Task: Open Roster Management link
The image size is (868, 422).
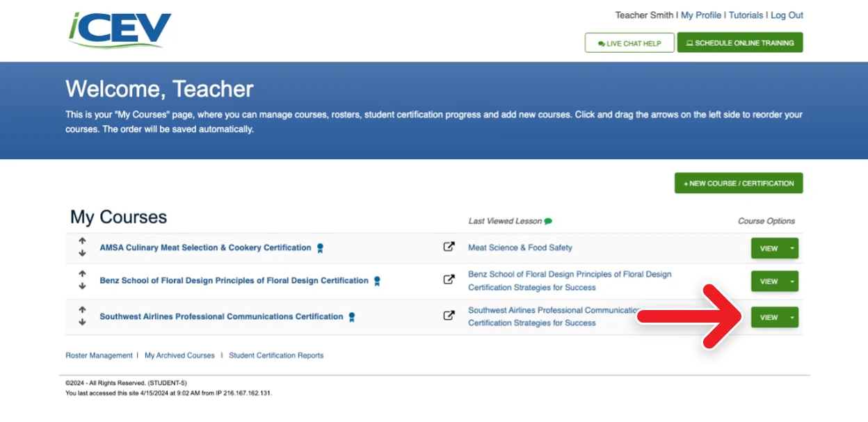Action: click(x=99, y=355)
